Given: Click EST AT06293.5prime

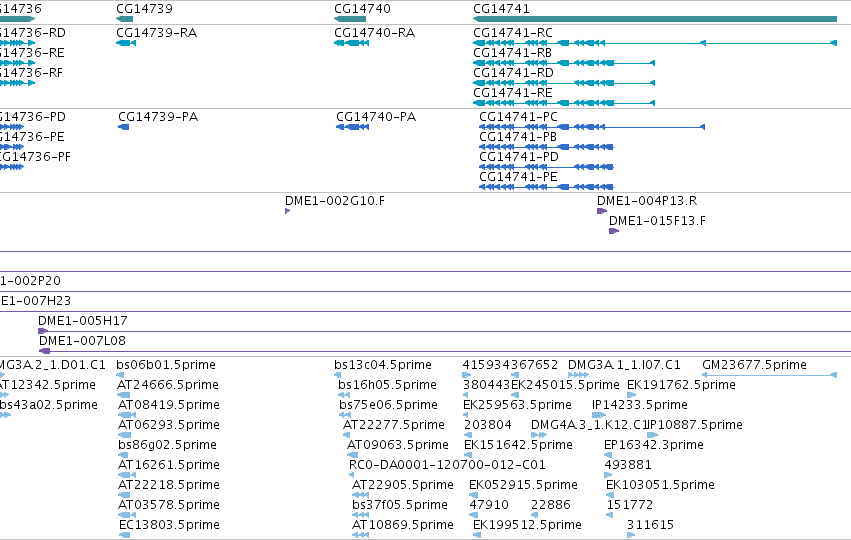Looking at the screenshot, I should tap(169, 425).
